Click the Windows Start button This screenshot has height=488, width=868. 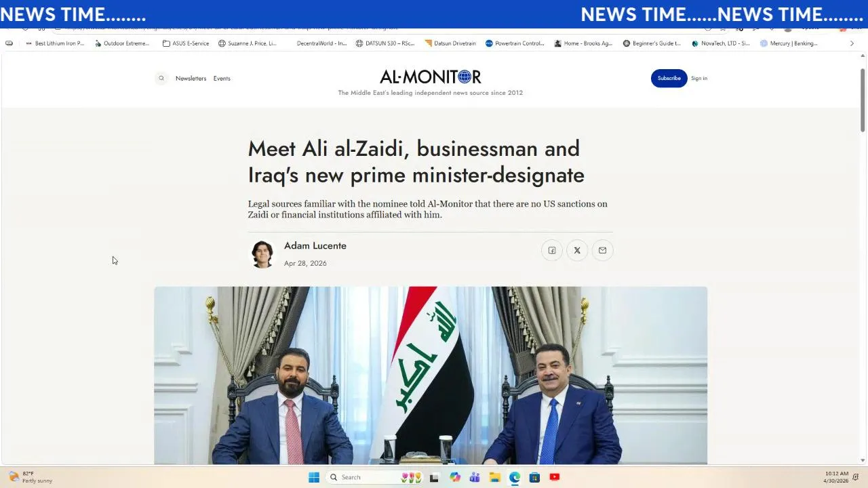point(314,477)
